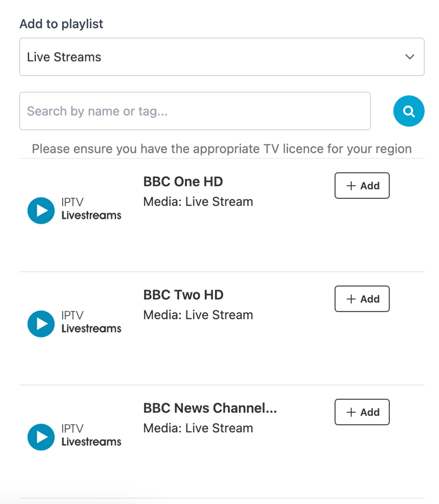439x504 pixels.
Task: Select the BBC One HD channel title
Action: pyautogui.click(x=183, y=181)
